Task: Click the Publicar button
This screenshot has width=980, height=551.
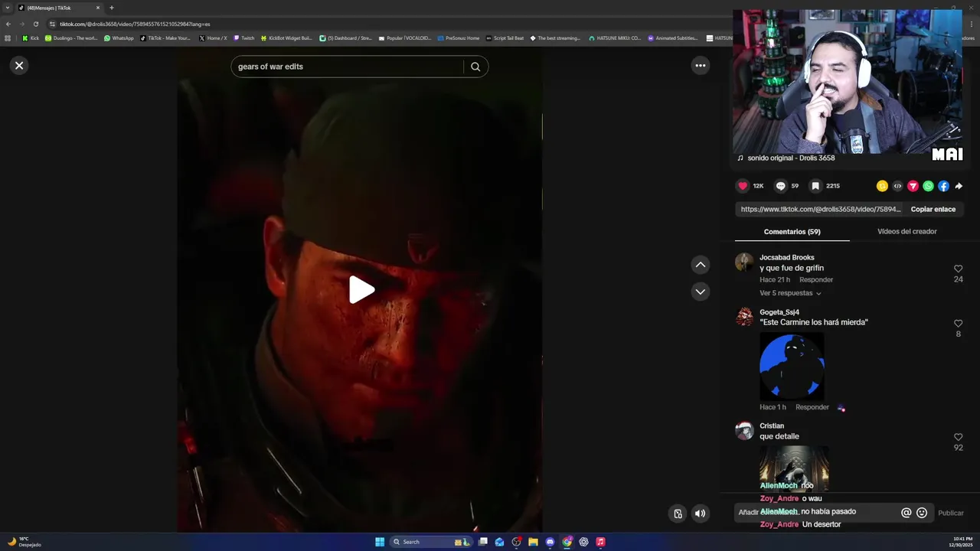Action: tap(951, 513)
